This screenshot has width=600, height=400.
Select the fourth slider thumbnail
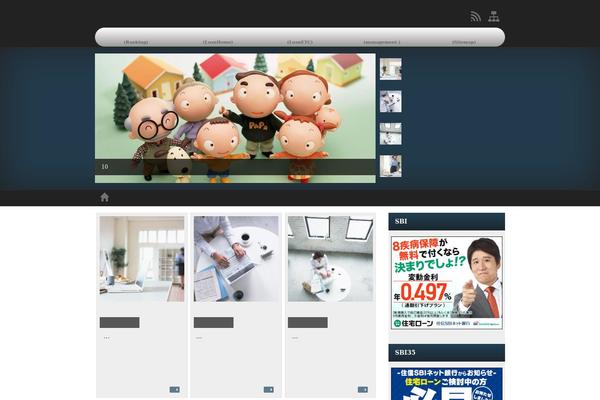[x=391, y=166]
